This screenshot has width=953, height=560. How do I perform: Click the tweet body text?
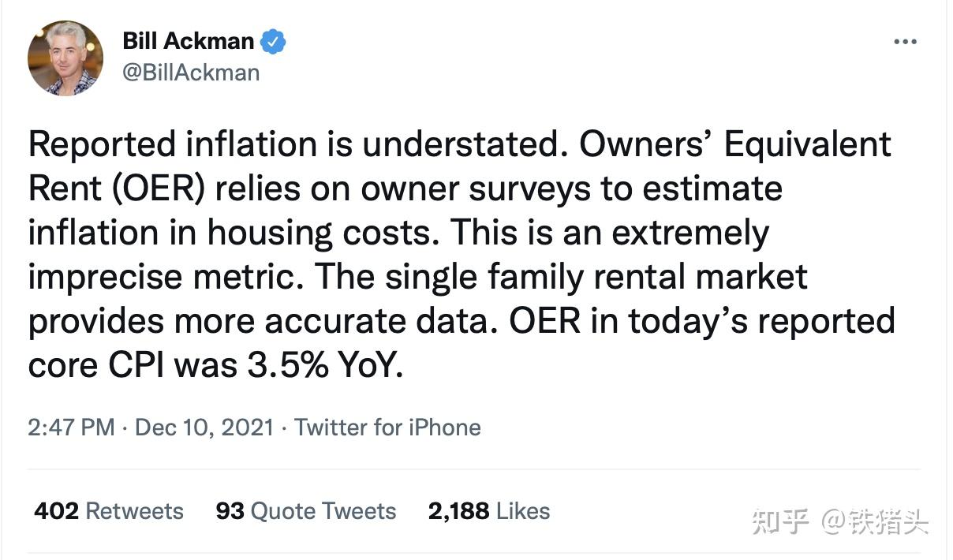click(462, 255)
